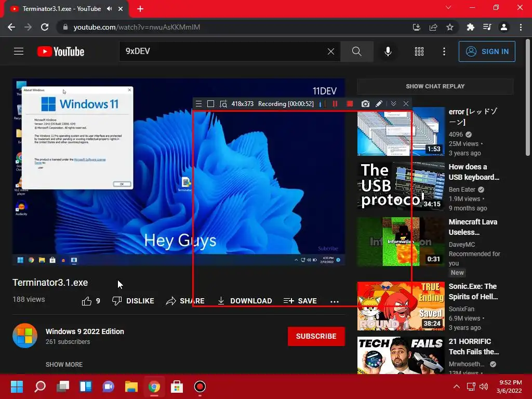Open the tab search chevron
Viewport: 532px width, 399px height.
tap(448, 7)
